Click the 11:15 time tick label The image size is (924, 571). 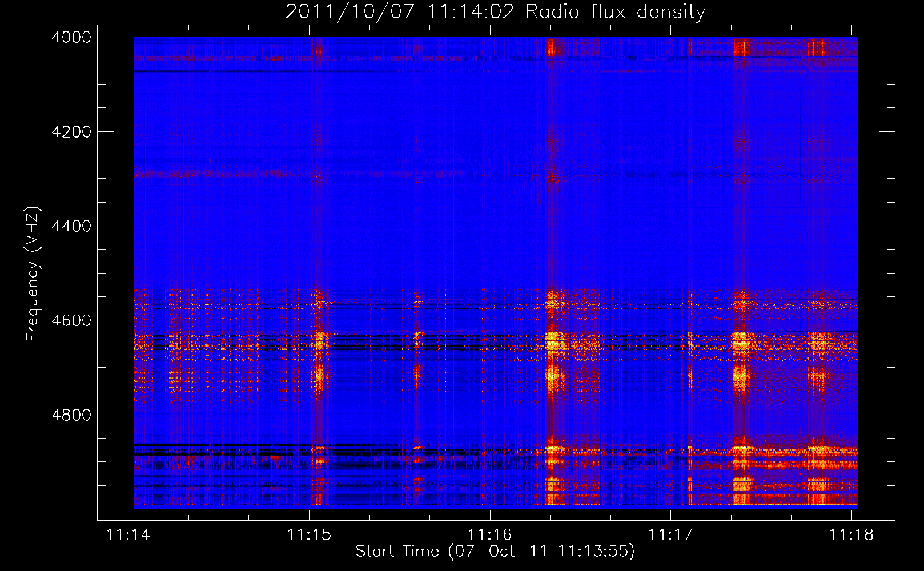(309, 535)
